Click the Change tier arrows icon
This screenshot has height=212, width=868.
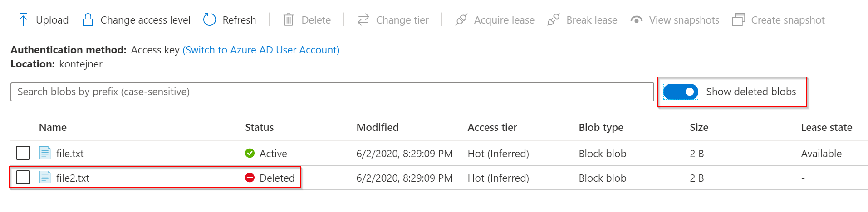(x=363, y=20)
